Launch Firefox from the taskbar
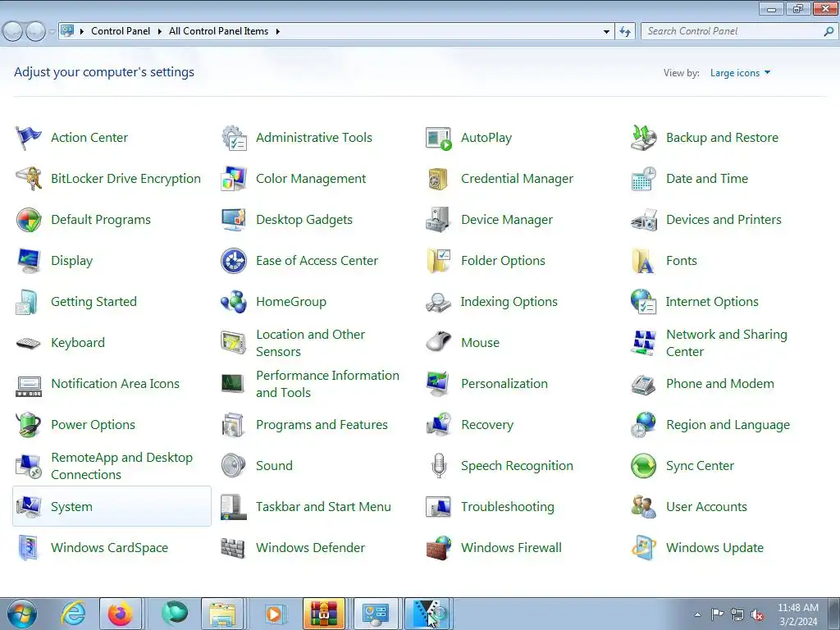The width and height of the screenshot is (840, 630). click(x=121, y=614)
